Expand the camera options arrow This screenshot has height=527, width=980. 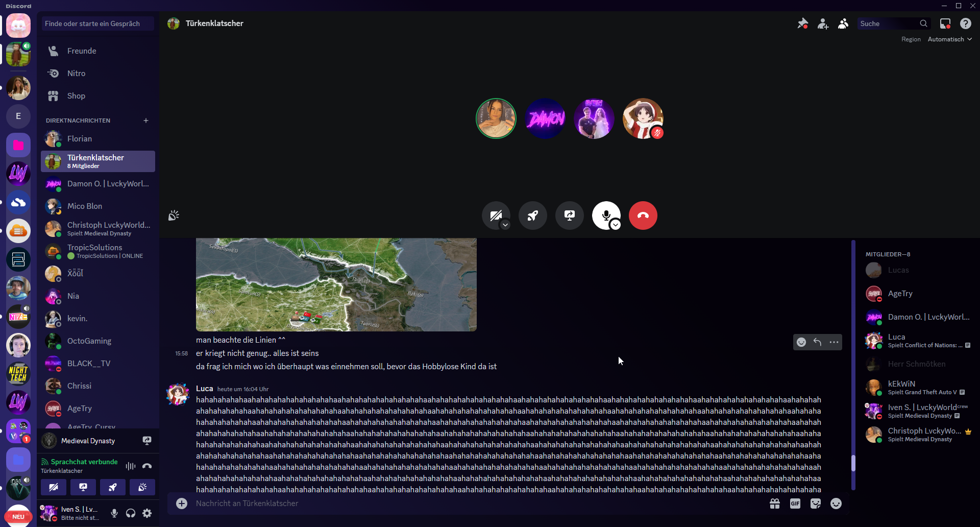505,225
